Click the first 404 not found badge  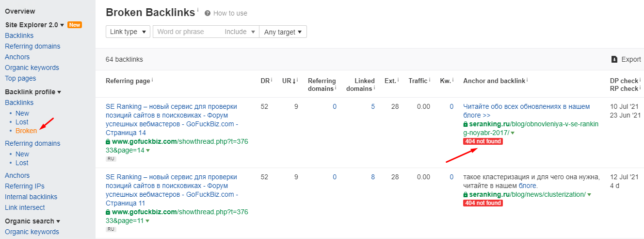pyautogui.click(x=483, y=141)
